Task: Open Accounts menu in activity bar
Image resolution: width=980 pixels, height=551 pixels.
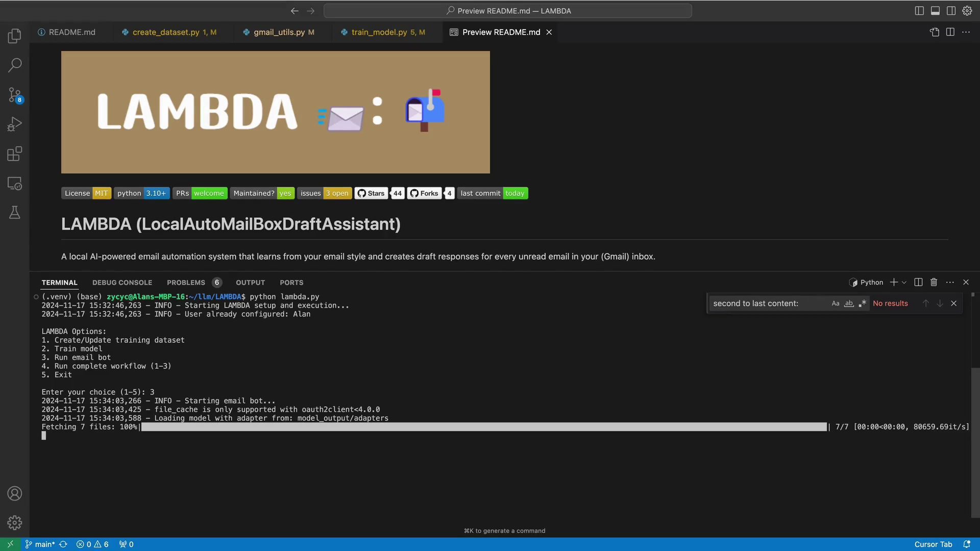Action: point(14,493)
